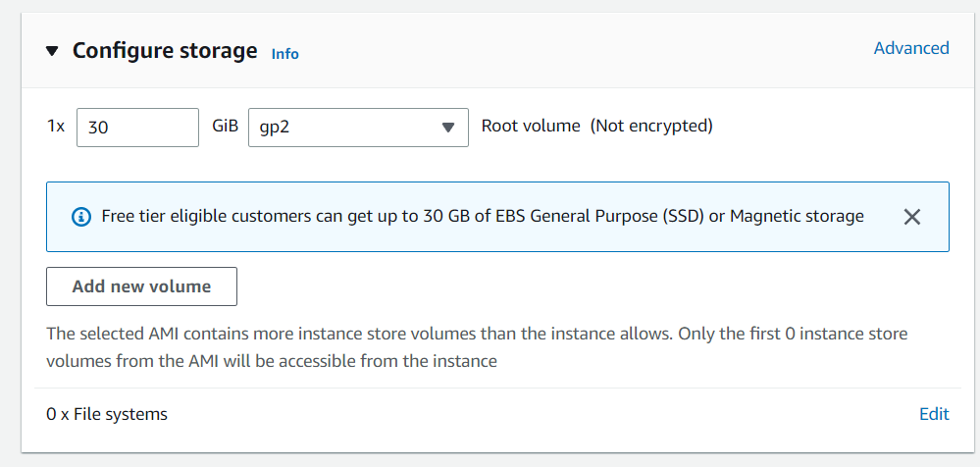Click the Not encrypted status text
This screenshot has width=980, height=467.
tap(651, 126)
